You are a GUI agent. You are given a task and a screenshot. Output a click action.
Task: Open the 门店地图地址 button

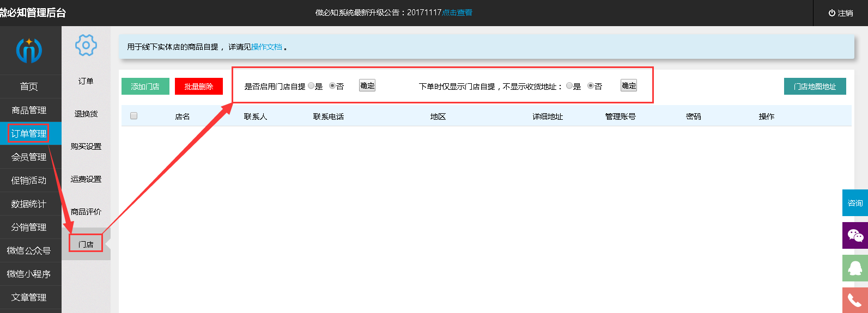tap(815, 87)
